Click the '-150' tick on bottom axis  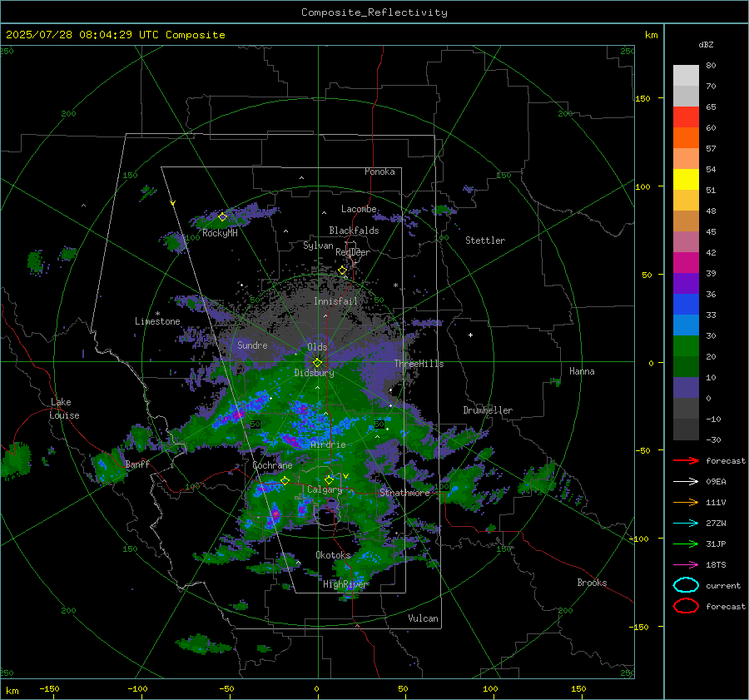[x=49, y=689]
